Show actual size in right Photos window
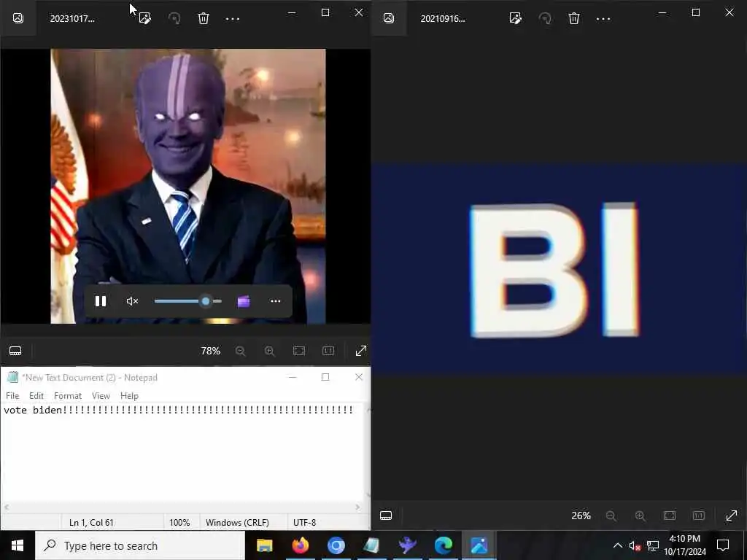Image resolution: width=747 pixels, height=560 pixels. coord(699,516)
